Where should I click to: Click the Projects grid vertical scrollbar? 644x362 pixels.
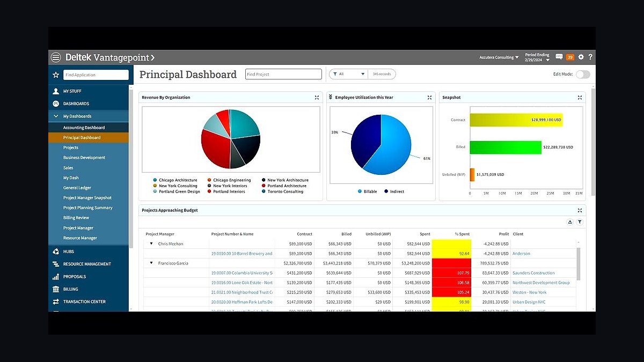579,264
